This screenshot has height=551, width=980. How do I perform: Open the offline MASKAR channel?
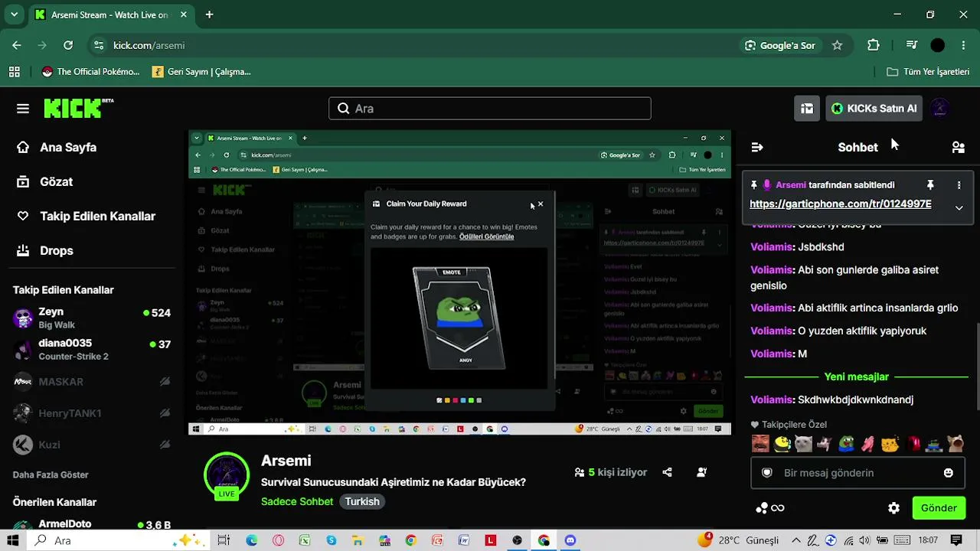(x=92, y=381)
